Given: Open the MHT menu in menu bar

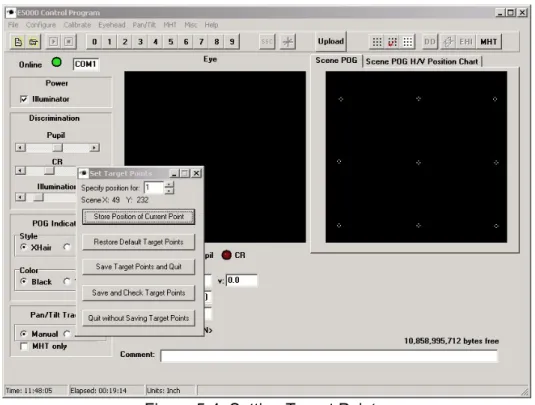Looking at the screenshot, I should tap(170, 25).
